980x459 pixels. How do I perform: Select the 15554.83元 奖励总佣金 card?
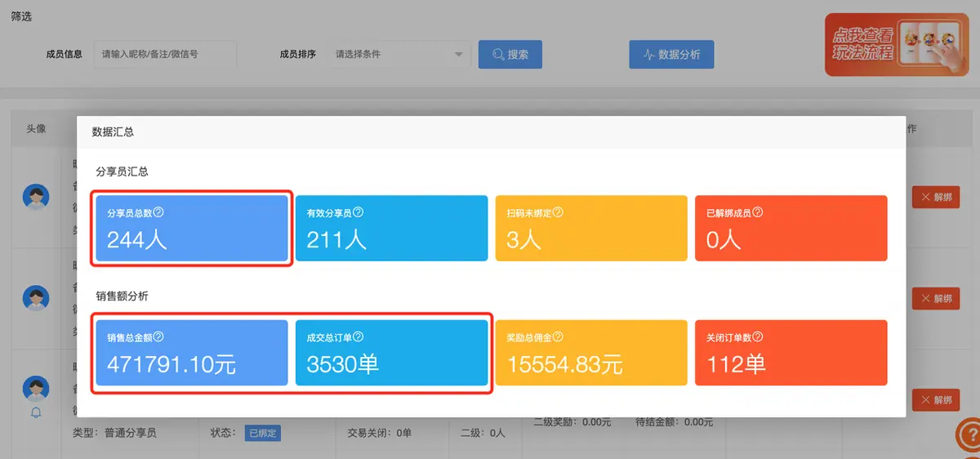point(591,353)
